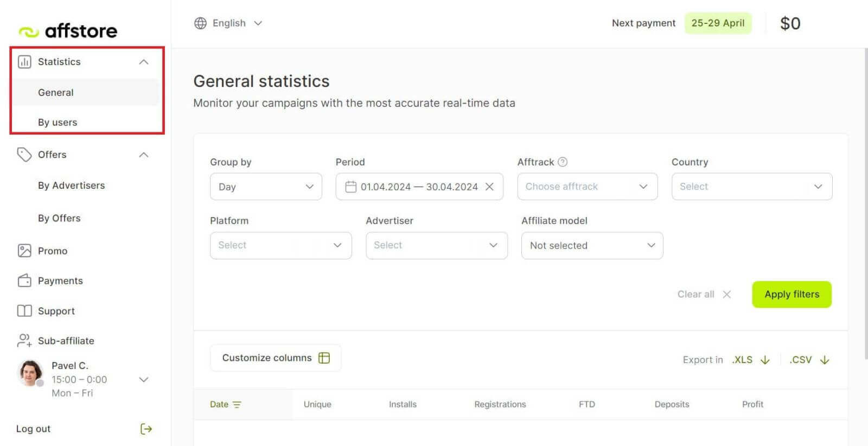Open Pavel C. manager profile avatar

[x=30, y=373]
